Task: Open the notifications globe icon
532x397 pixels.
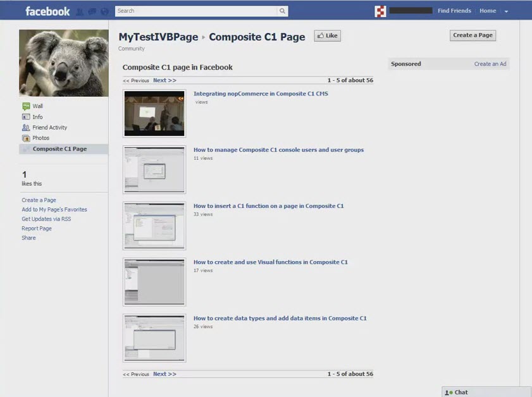Action: (104, 11)
